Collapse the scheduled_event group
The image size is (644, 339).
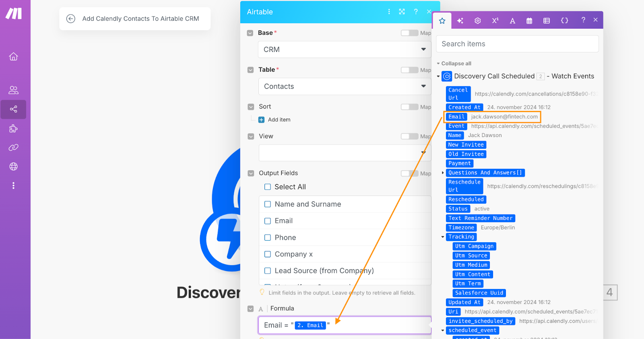pyautogui.click(x=443, y=331)
